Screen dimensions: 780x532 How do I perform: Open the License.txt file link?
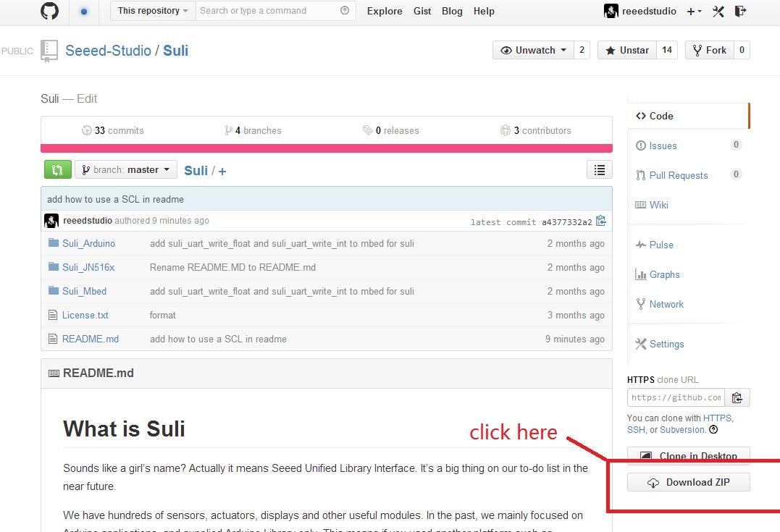coord(85,315)
